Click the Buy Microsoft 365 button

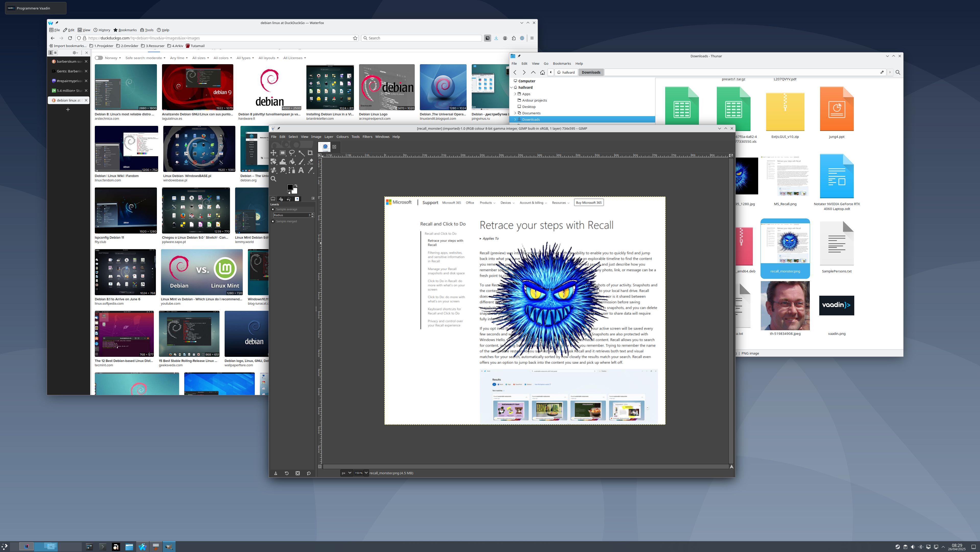(x=589, y=203)
